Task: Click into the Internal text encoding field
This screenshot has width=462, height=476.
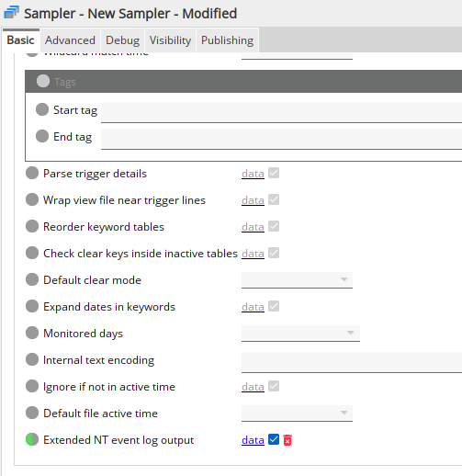Action: 352,362
